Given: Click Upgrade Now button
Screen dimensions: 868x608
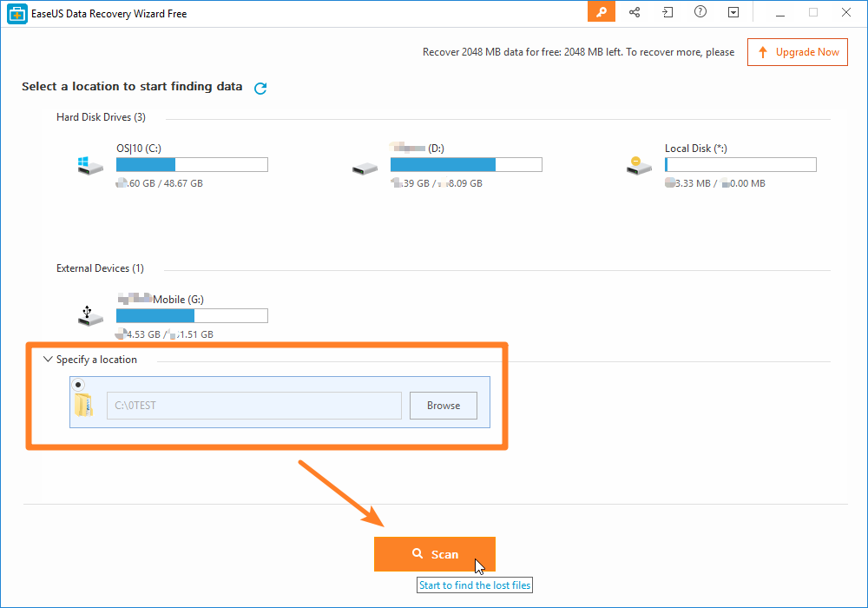Looking at the screenshot, I should [x=797, y=52].
